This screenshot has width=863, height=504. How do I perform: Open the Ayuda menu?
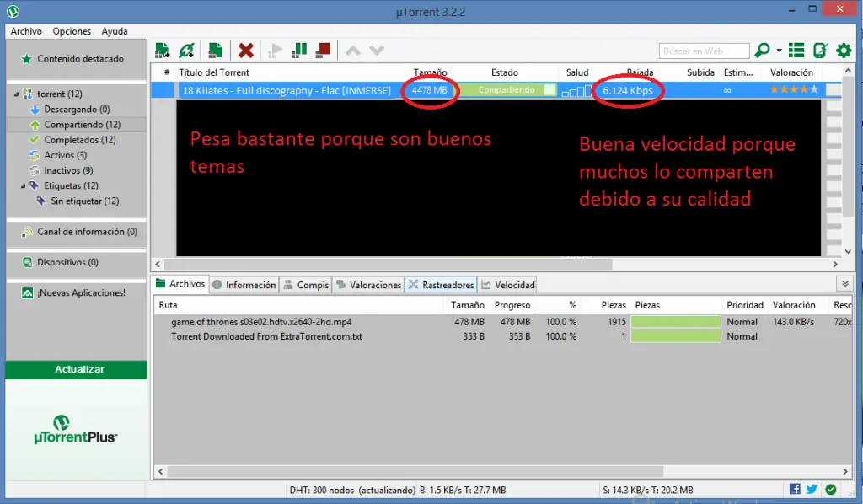[x=115, y=31]
